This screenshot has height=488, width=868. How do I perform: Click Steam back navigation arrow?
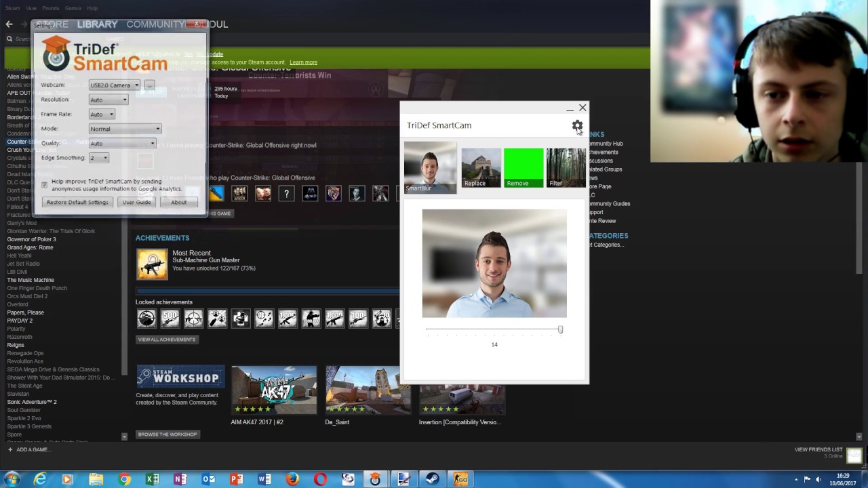point(9,24)
